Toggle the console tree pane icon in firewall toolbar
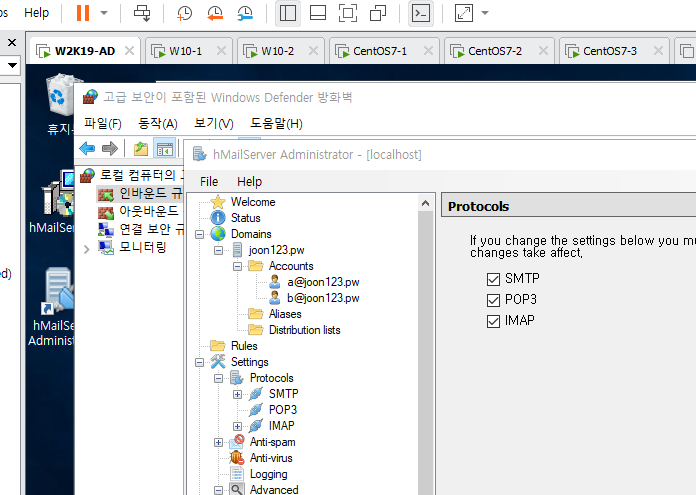This screenshot has height=495, width=696. 165,148
